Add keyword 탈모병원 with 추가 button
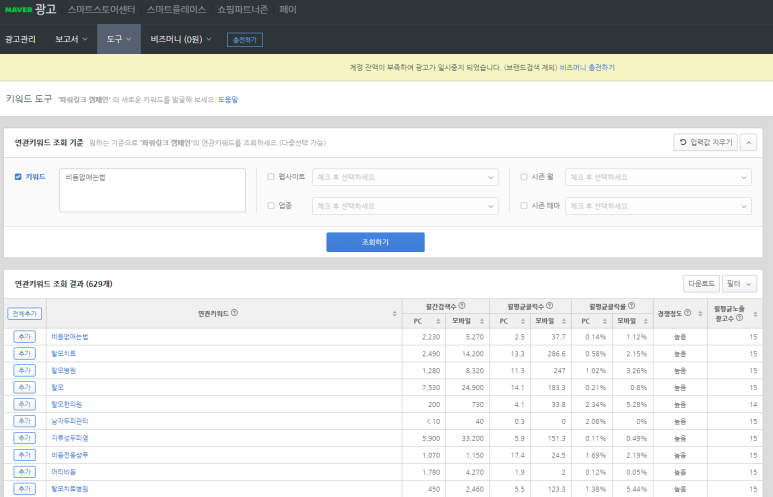 tap(24, 370)
